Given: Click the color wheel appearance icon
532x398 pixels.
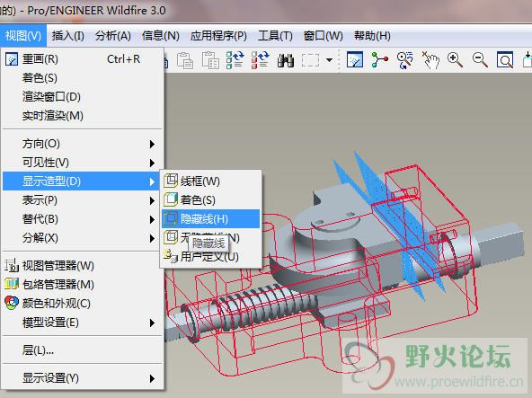Looking at the screenshot, I should [x=12, y=303].
